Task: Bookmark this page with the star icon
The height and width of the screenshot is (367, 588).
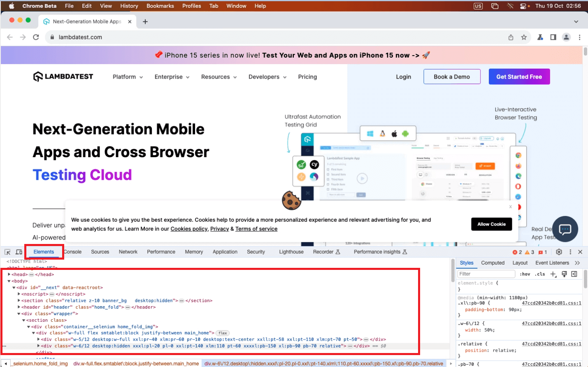Action: tap(524, 37)
